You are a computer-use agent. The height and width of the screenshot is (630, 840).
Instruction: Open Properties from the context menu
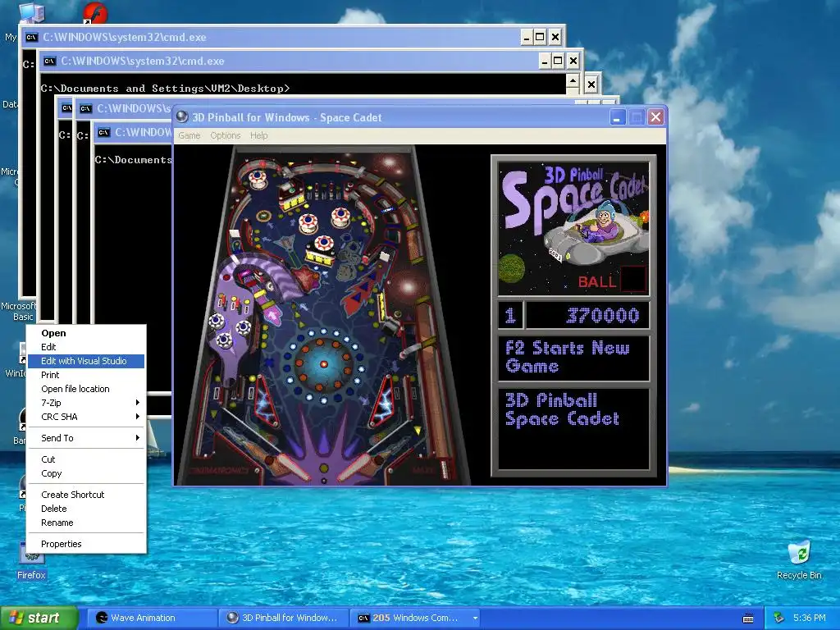click(85, 545)
